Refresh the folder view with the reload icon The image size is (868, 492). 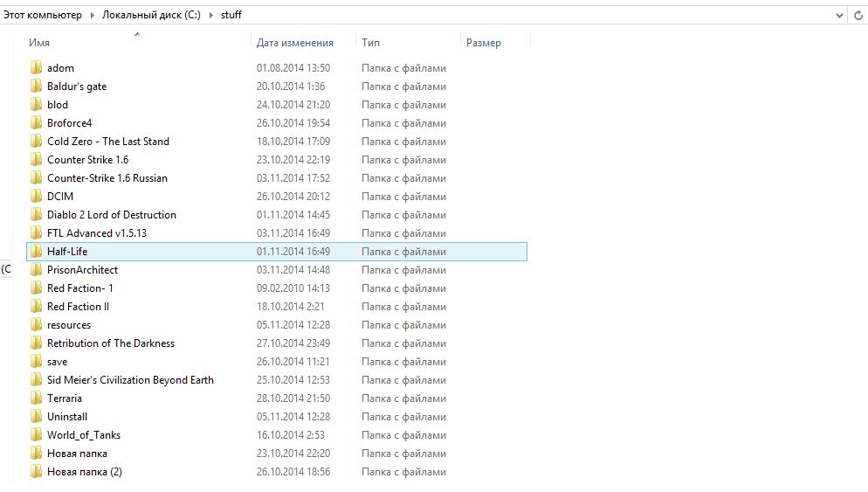point(858,15)
